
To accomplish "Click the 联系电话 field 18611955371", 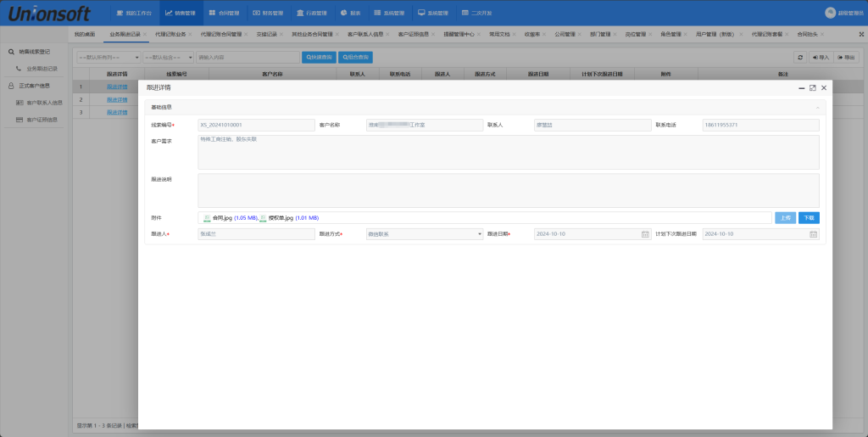I will click(x=760, y=126).
